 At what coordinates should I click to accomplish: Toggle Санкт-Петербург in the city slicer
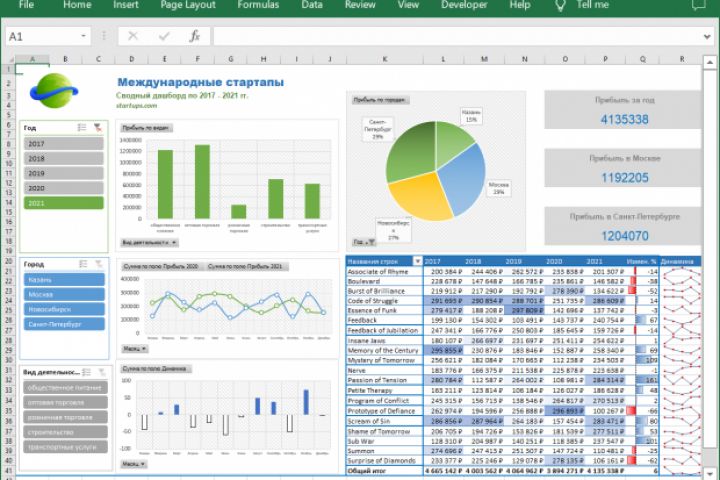[64, 324]
